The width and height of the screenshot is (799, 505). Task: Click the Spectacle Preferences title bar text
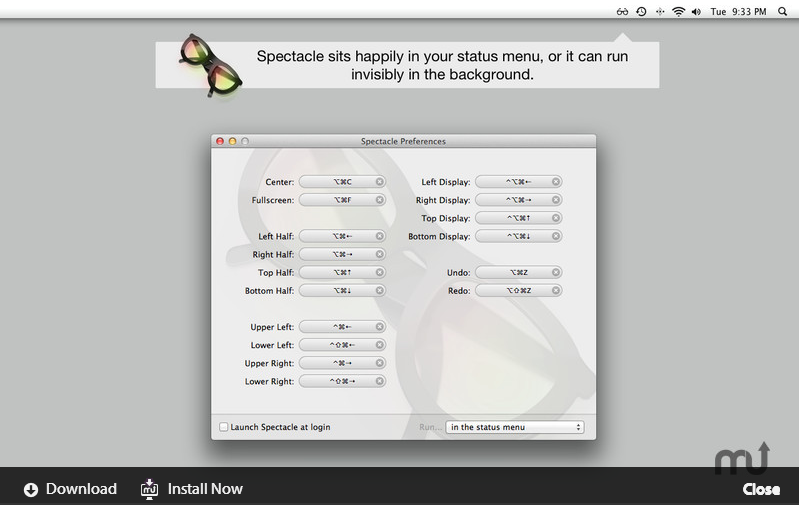pyautogui.click(x=403, y=141)
